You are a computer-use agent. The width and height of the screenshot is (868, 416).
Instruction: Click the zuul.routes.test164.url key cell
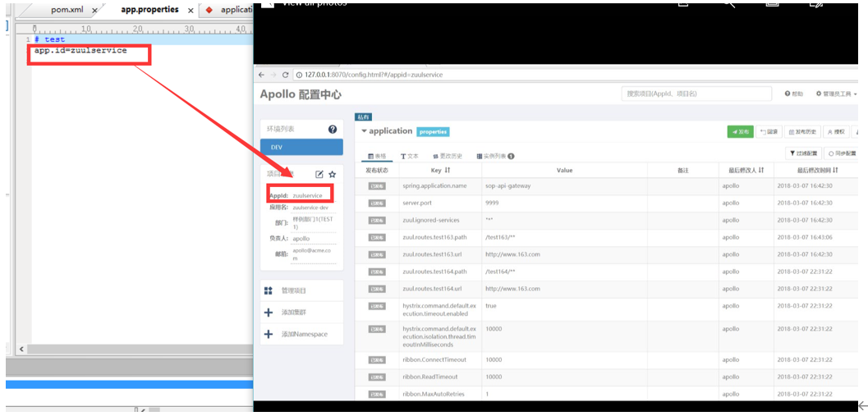point(440,290)
